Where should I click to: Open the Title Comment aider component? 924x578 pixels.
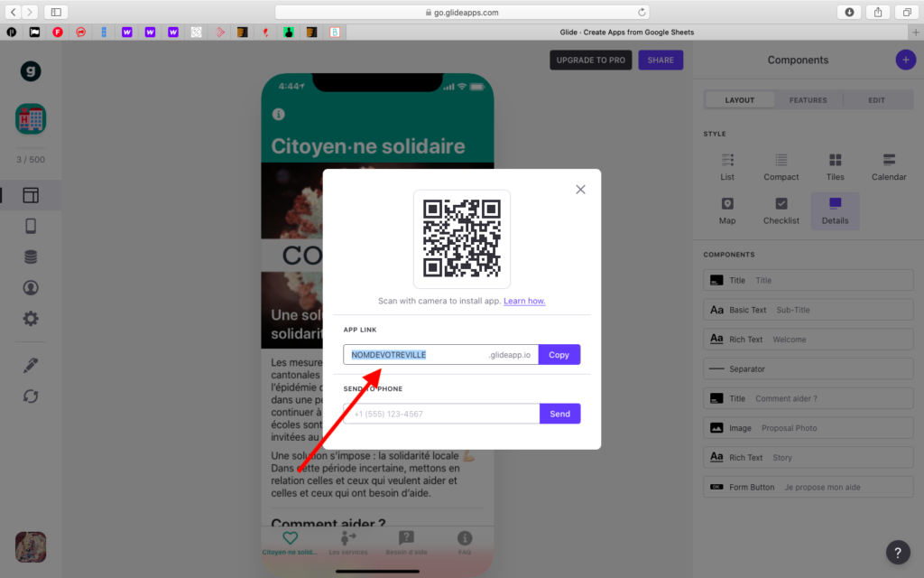pyautogui.click(x=808, y=398)
